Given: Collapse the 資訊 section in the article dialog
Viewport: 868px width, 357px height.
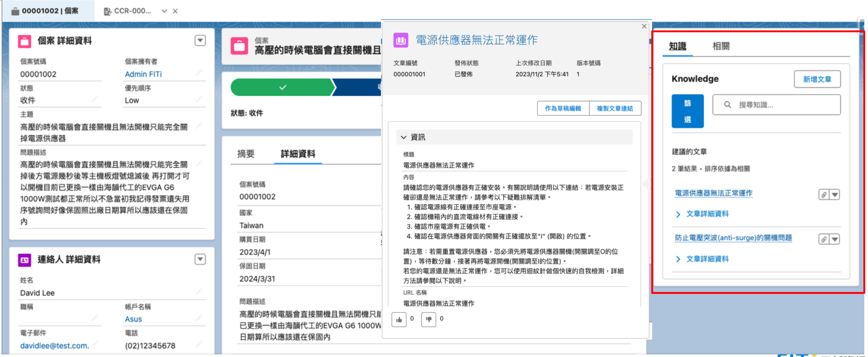Looking at the screenshot, I should 404,137.
